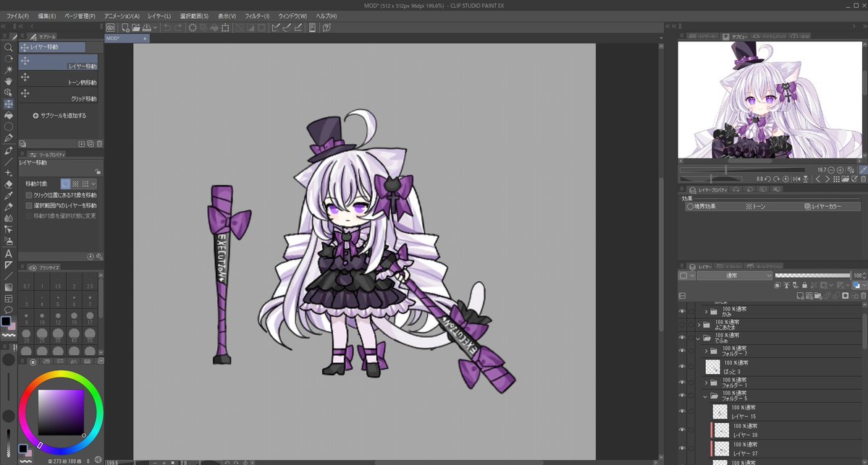Screen dimensions: 868x465
Task: Click the Scale/Rotate transform icon
Action: click(225, 27)
